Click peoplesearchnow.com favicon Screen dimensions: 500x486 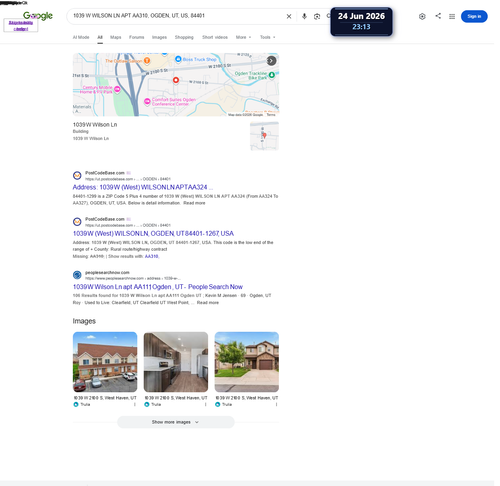pyautogui.click(x=77, y=275)
